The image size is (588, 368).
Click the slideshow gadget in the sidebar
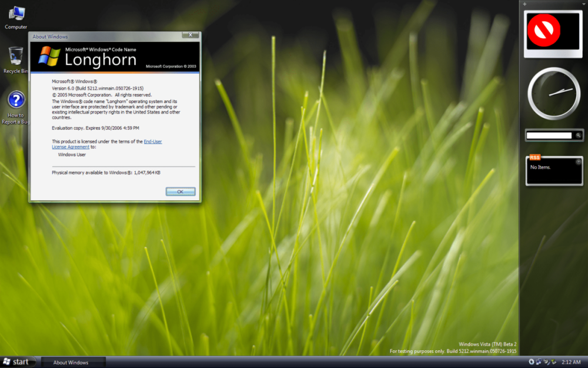pos(553,32)
